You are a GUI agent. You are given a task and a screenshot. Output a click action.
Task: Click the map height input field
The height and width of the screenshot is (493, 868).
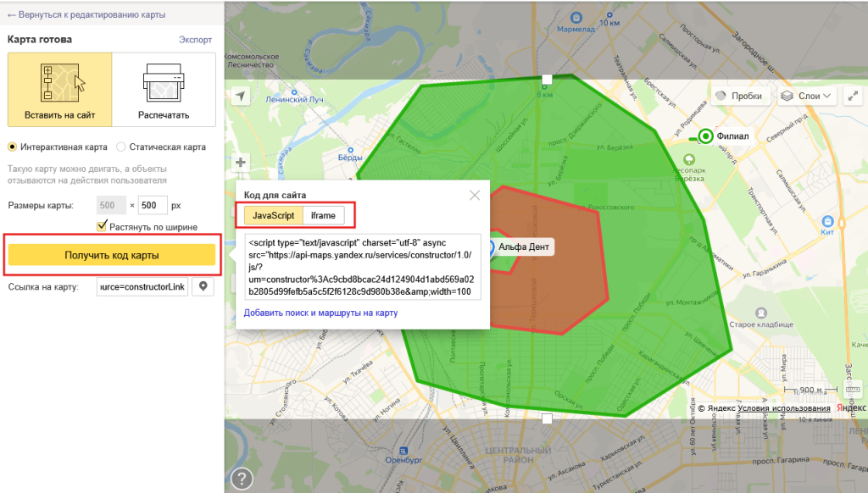click(x=153, y=205)
